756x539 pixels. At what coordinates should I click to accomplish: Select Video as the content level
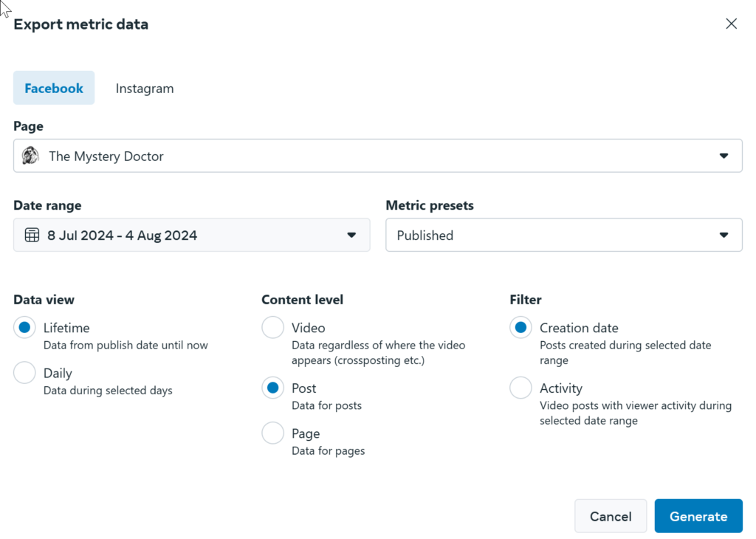pos(273,328)
